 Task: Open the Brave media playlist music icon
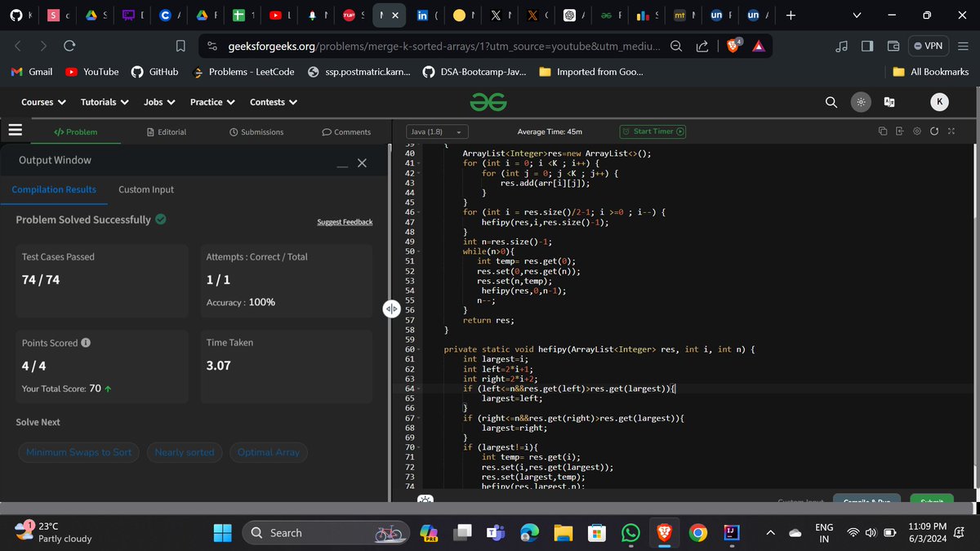pyautogui.click(x=842, y=47)
